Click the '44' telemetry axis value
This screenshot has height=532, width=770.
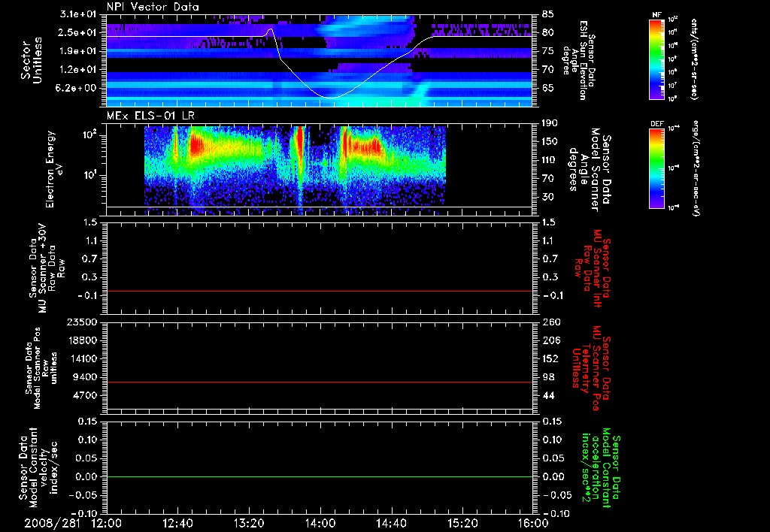(x=547, y=395)
